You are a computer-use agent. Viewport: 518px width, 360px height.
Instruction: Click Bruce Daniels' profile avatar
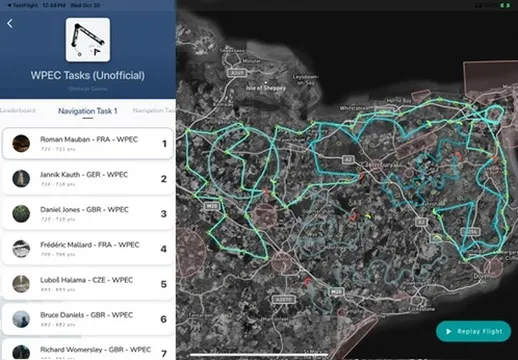pos(21,319)
